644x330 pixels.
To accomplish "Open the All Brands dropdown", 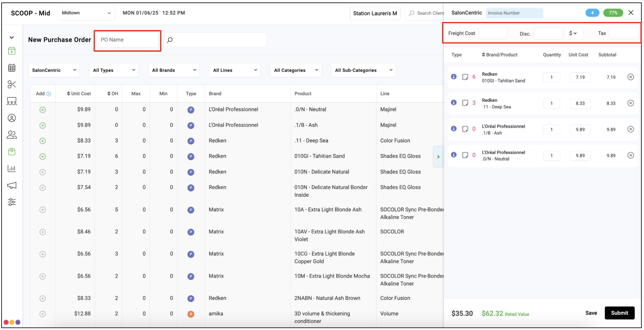I will click(x=174, y=70).
